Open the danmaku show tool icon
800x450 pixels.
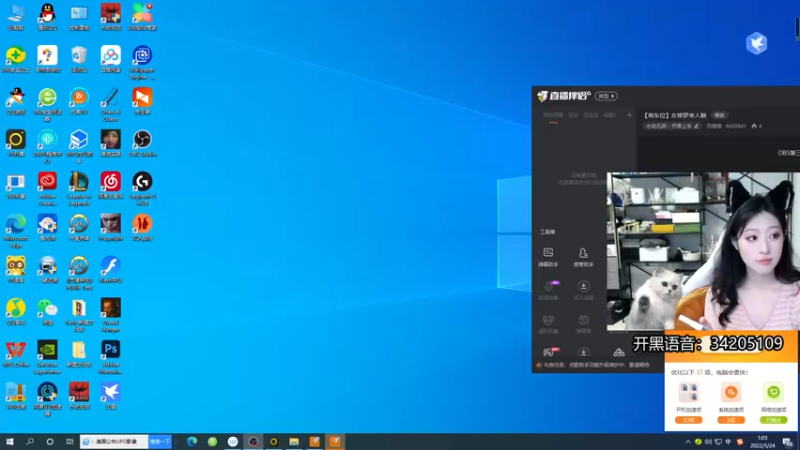click(x=583, y=323)
